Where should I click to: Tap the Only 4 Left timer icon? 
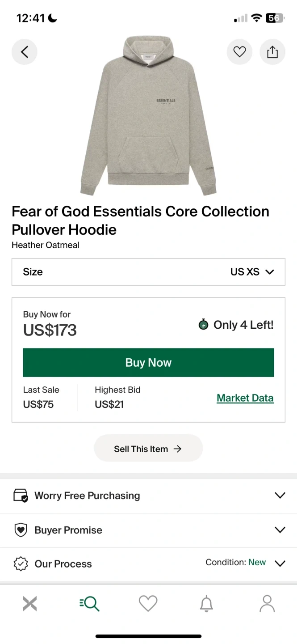[x=203, y=325]
